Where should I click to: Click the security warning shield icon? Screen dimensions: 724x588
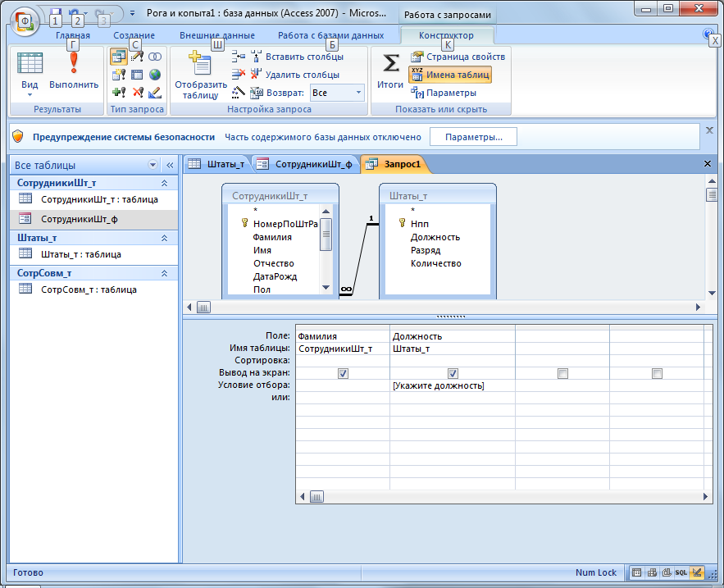tap(18, 136)
